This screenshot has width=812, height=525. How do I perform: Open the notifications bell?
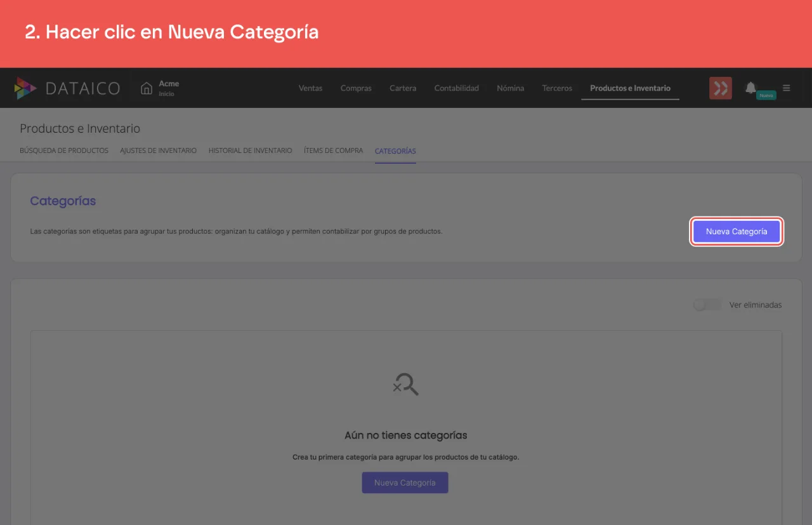tap(750, 88)
